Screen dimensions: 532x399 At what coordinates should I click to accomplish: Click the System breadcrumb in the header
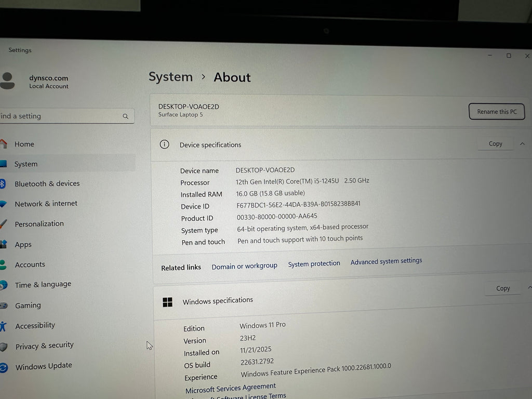tap(170, 77)
